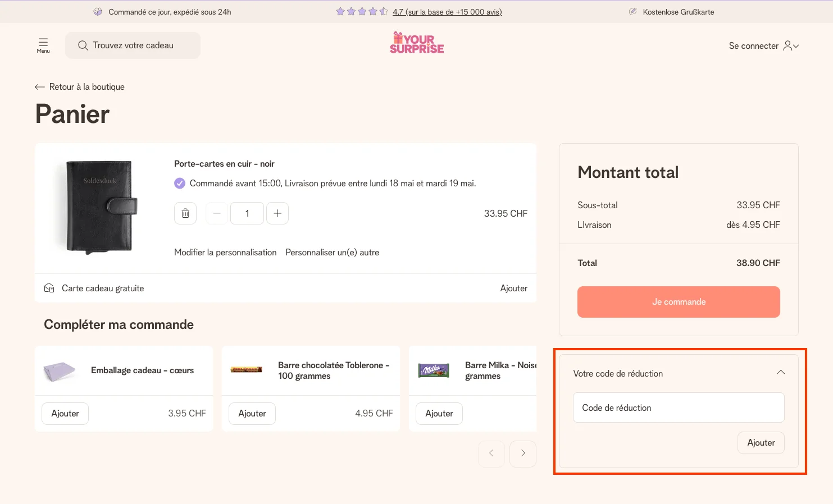Click Porte-cartes en cuir - noir title
This screenshot has width=833, height=504.
224,164
